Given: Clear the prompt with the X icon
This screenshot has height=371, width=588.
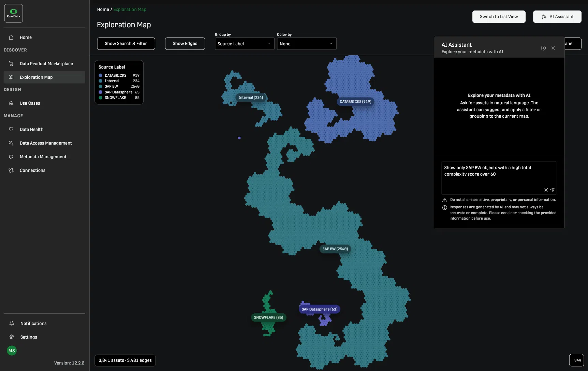Looking at the screenshot, I should point(546,190).
